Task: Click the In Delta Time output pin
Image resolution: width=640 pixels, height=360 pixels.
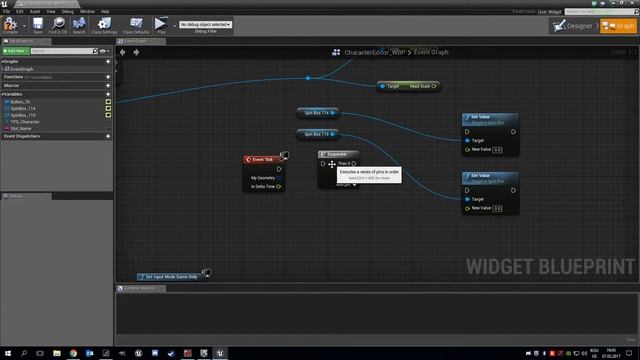Action: [x=279, y=187]
